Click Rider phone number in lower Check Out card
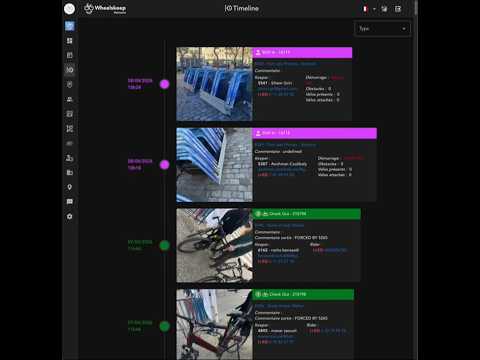Screen dimensions: 480x360 click(x=334, y=331)
